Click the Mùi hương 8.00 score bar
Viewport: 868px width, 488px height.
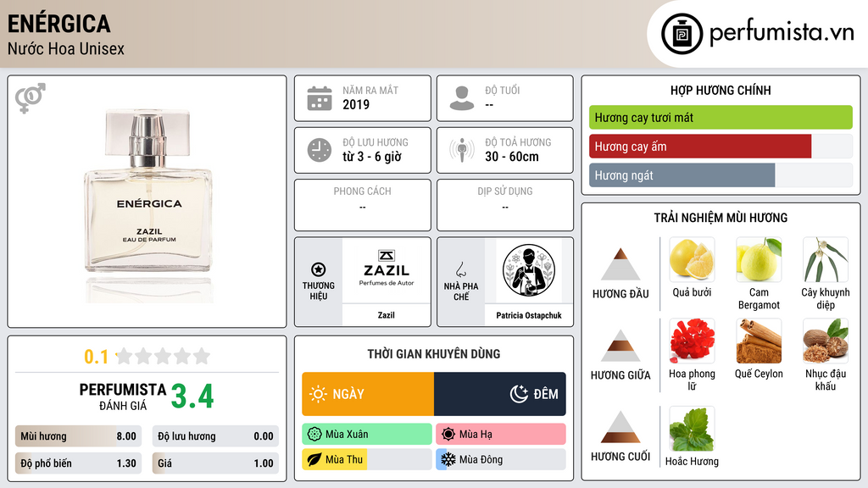coord(78,436)
